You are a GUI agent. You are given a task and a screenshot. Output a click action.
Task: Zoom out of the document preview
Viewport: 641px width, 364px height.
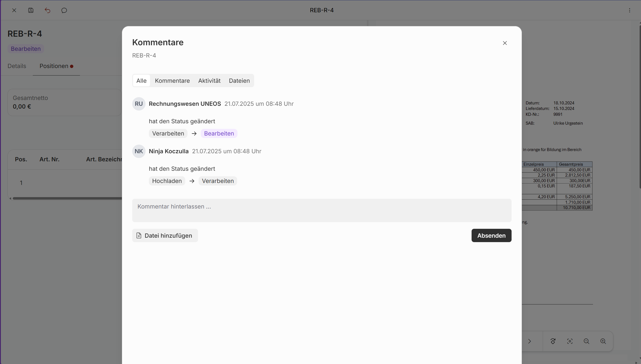tap(586, 341)
